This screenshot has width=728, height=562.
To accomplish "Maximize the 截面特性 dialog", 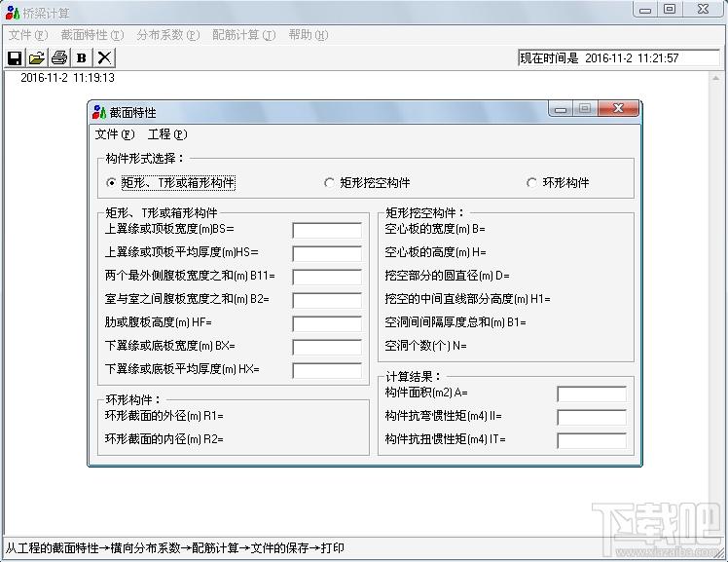I will pos(585,109).
